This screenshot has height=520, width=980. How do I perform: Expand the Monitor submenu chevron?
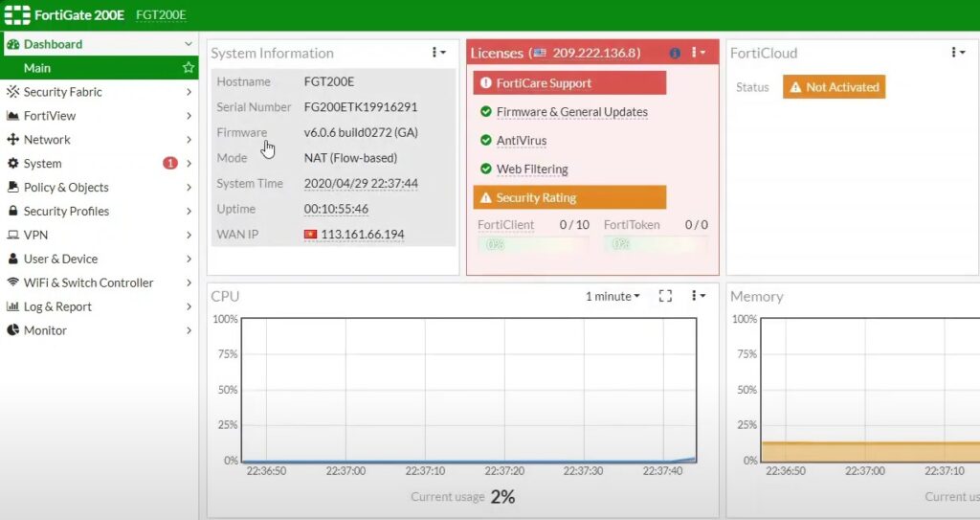pos(189,330)
